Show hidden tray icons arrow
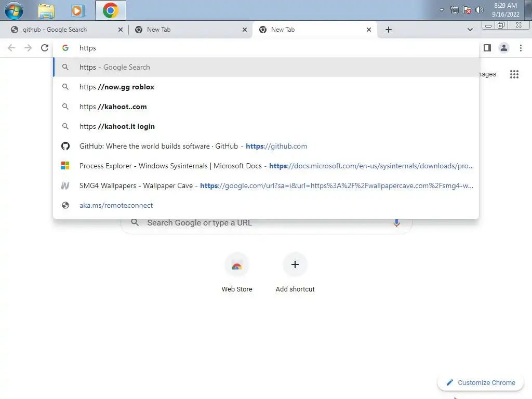 click(442, 10)
